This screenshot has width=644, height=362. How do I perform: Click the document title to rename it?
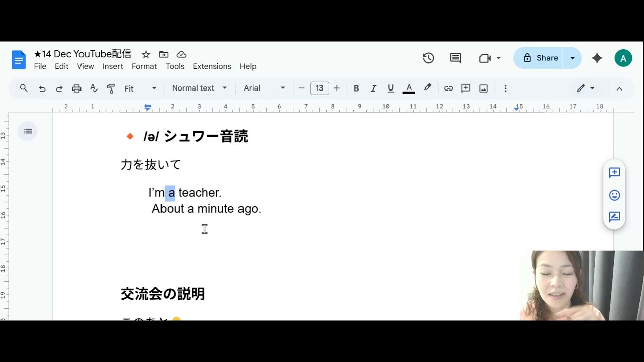83,54
